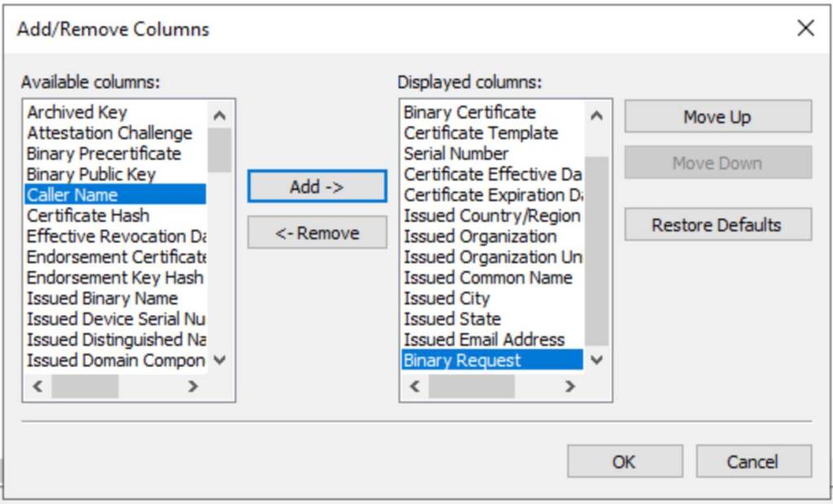Confirm changes with OK button
Image resolution: width=833 pixels, height=504 pixels.
[623, 462]
